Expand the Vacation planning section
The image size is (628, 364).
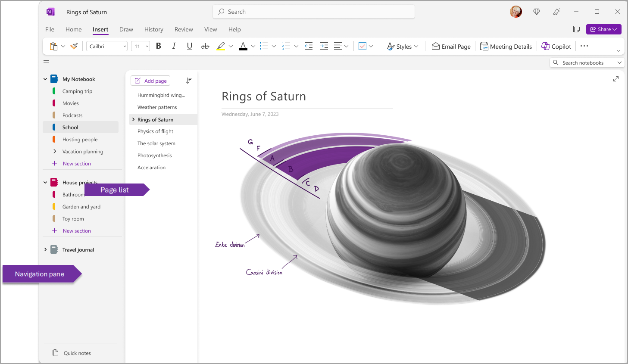click(54, 151)
